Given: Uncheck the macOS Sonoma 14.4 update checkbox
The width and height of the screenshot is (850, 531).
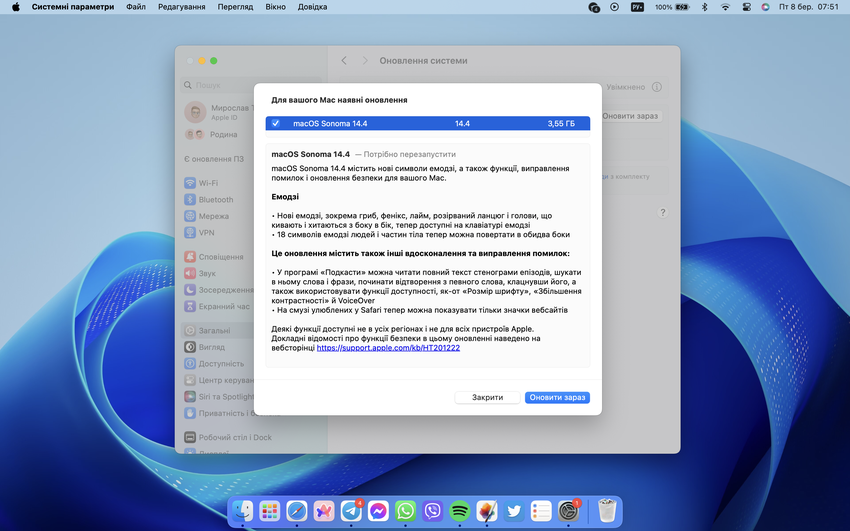Looking at the screenshot, I should click(276, 124).
